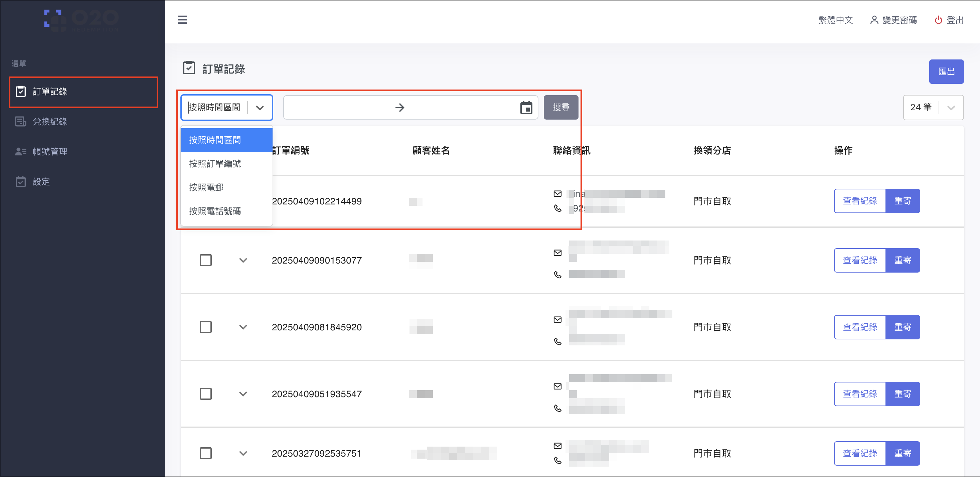Open the 繁體中文 language selector
Screen dimensions: 980x477
835,20
